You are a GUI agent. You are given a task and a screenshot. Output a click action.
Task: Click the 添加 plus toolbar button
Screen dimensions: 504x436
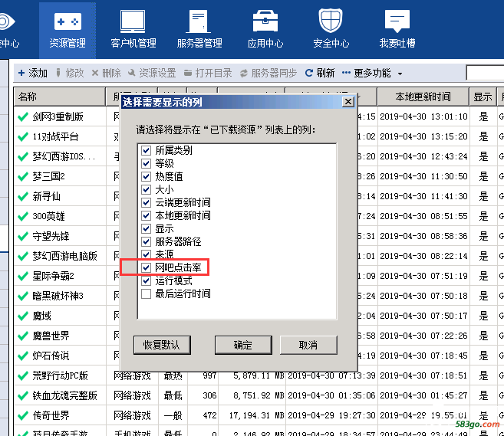(32, 73)
